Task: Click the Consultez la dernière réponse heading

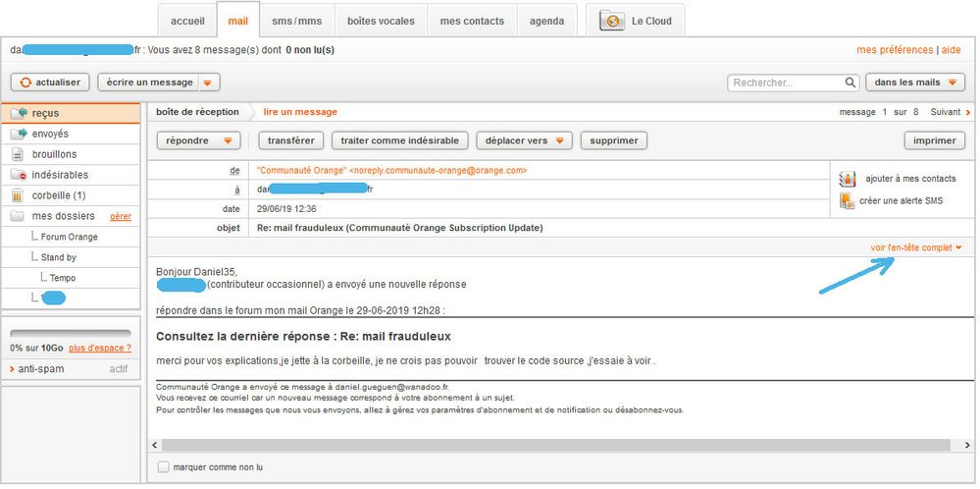Action: (303, 337)
